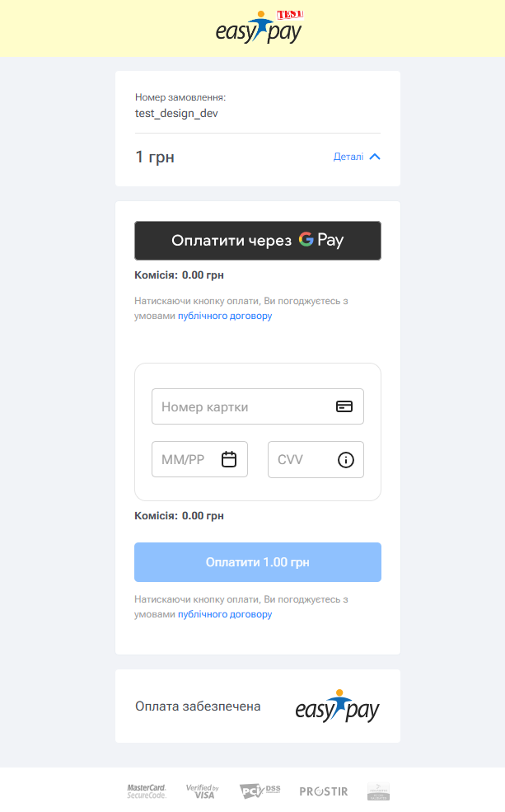Collapse order details with the chevron arrow

[x=375, y=157]
